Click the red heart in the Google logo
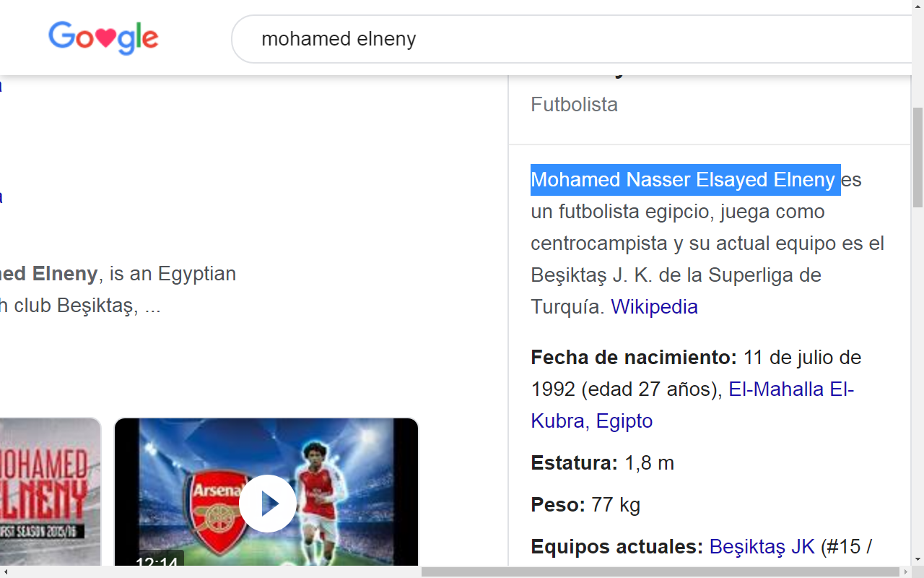Screen dimensions: 924x578 pyautogui.click(x=105, y=39)
